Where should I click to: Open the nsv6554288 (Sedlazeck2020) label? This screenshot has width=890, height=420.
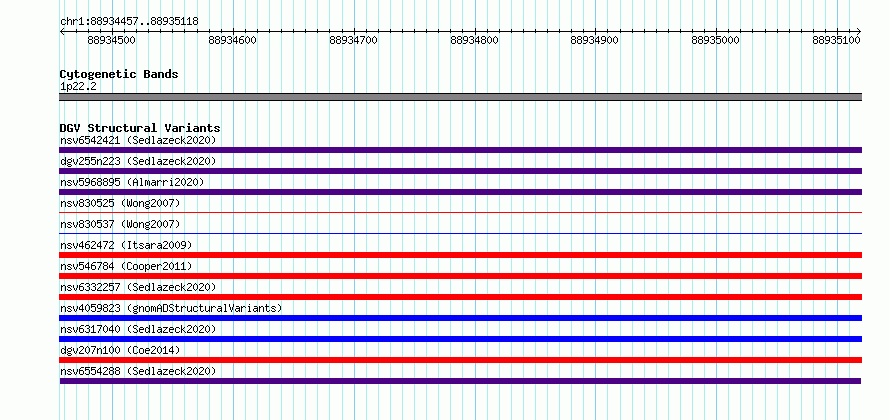[138, 371]
